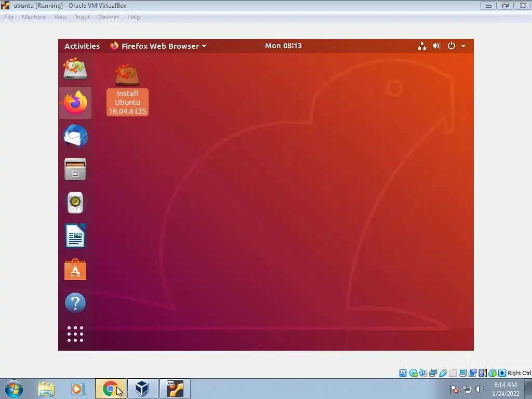Screen dimensions: 532x399
Task: Switch to Google Chrome in taskbar
Action: pyautogui.click(x=111, y=389)
